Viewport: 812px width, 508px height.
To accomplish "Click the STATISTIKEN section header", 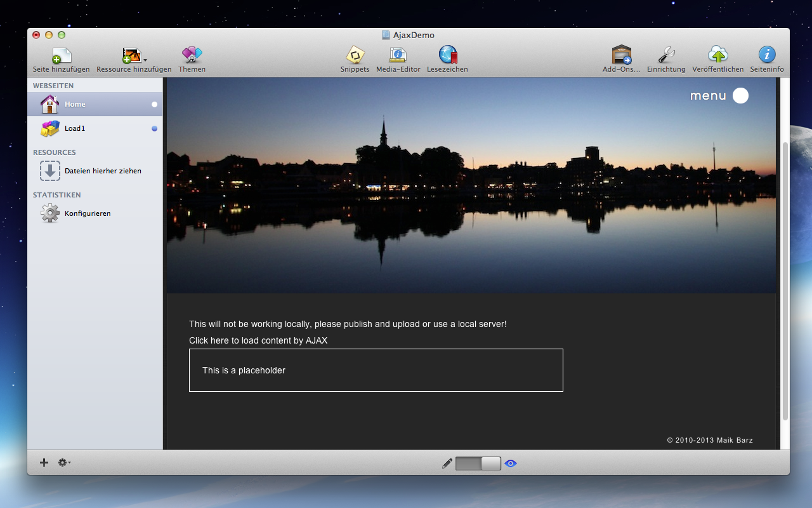I will point(57,195).
